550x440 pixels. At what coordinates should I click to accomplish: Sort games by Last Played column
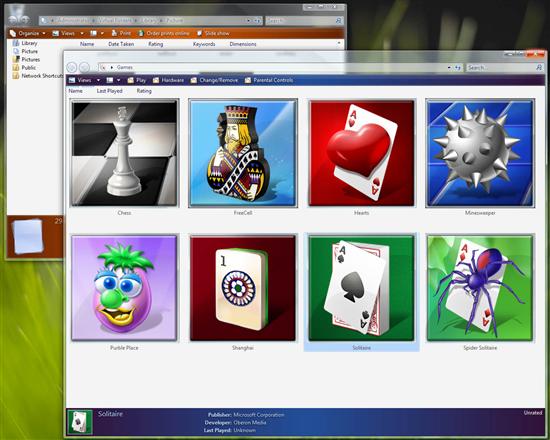109,91
